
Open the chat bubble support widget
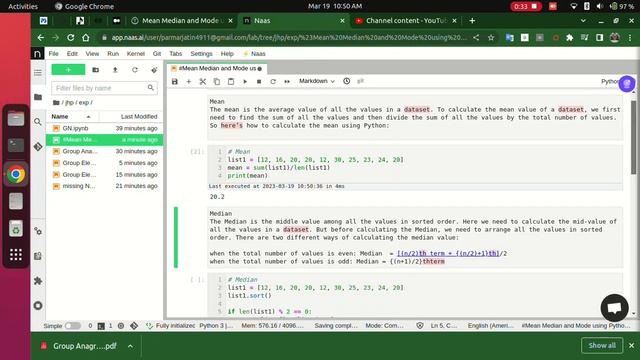pos(614,308)
